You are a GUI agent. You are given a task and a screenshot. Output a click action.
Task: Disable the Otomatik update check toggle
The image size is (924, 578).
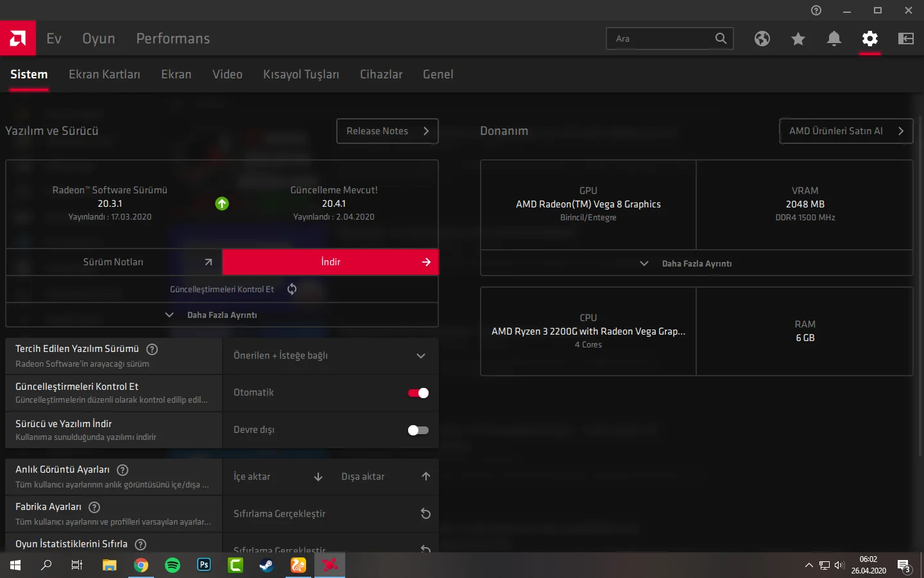(x=418, y=393)
